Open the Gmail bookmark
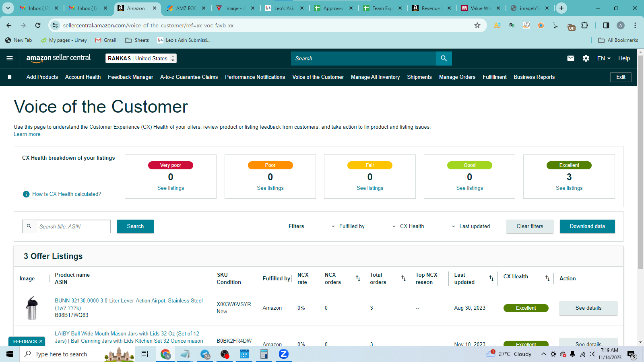Screen dimensions: 644x362 [x=105, y=40]
